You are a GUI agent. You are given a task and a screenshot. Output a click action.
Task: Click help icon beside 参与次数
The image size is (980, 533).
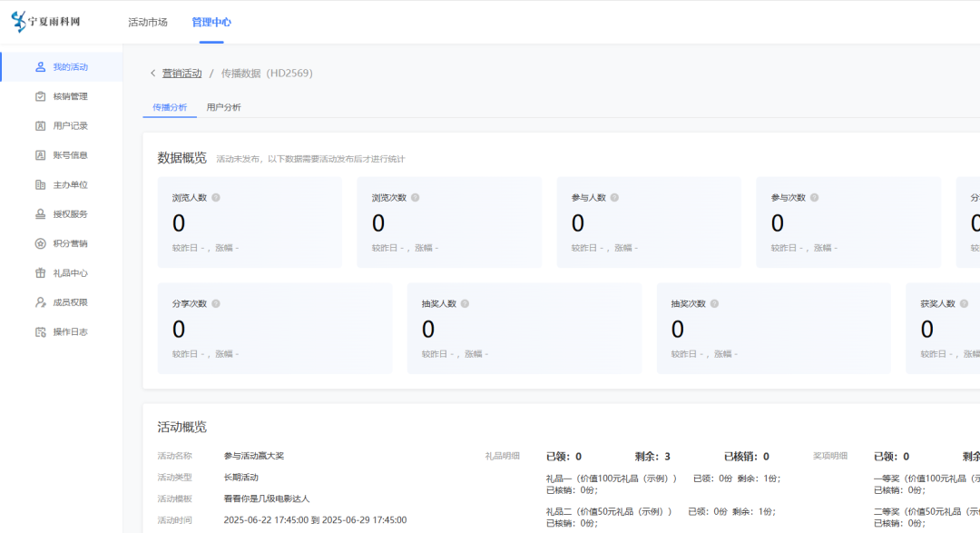(814, 198)
